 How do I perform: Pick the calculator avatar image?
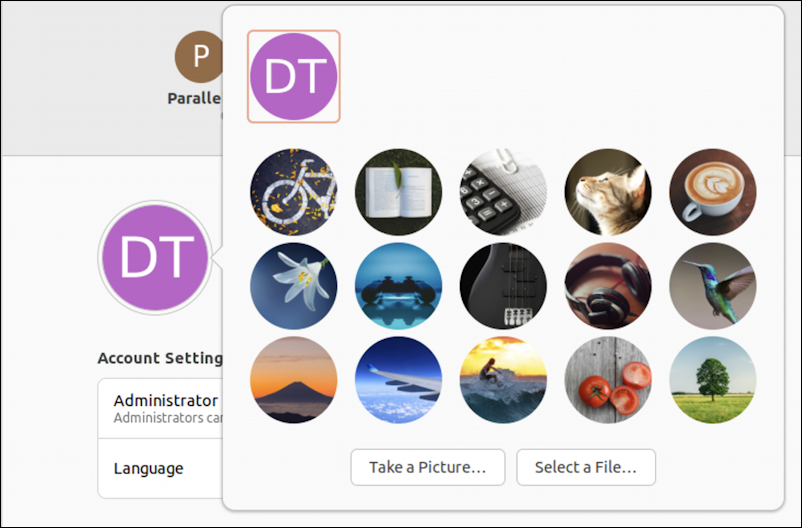pyautogui.click(x=503, y=192)
